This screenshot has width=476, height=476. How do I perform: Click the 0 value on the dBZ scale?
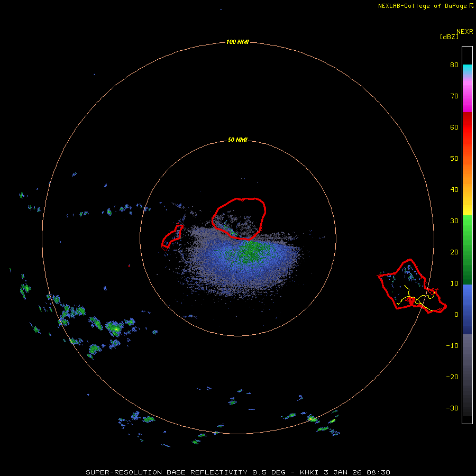point(456,315)
